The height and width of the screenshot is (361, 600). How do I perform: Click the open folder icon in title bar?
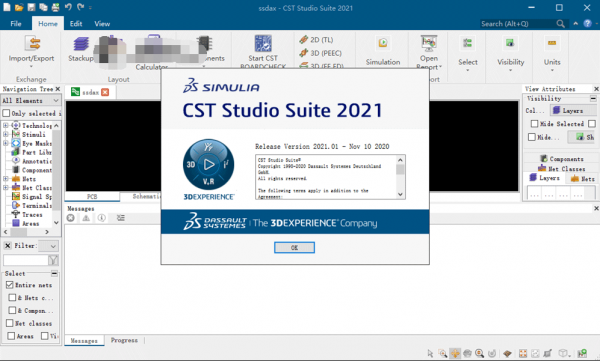pos(19,7)
